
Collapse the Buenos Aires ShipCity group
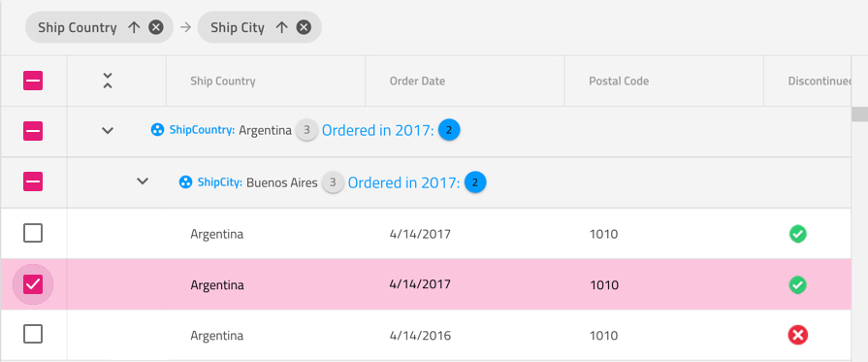coord(143,181)
